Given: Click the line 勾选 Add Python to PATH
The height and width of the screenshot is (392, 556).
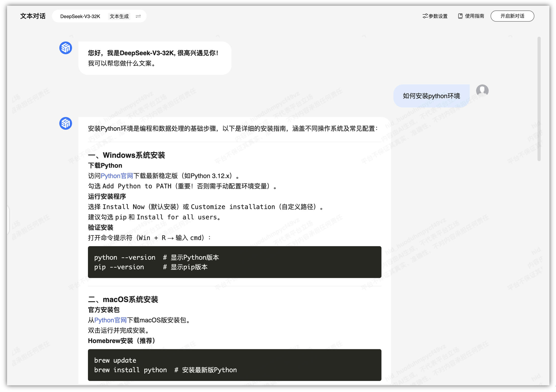Looking at the screenshot, I should point(182,186).
